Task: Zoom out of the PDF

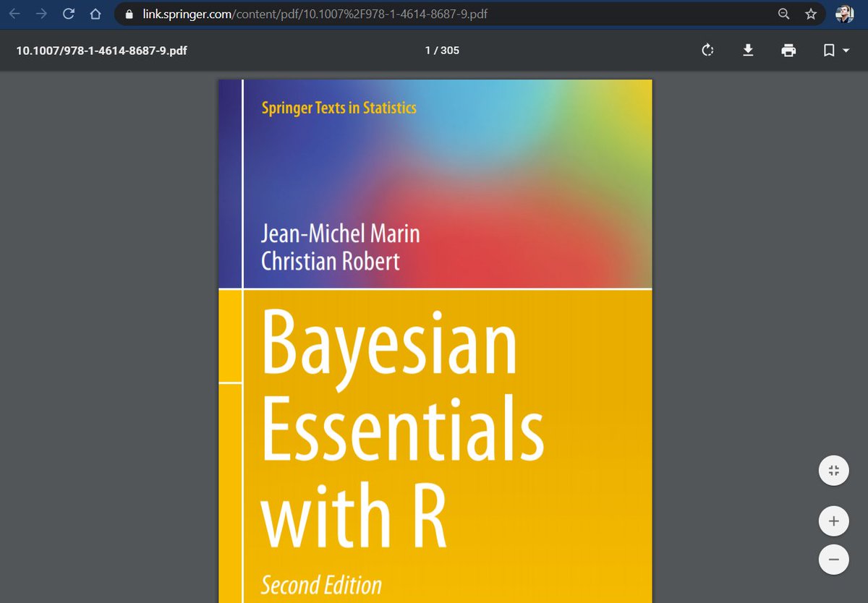Action: click(x=833, y=559)
